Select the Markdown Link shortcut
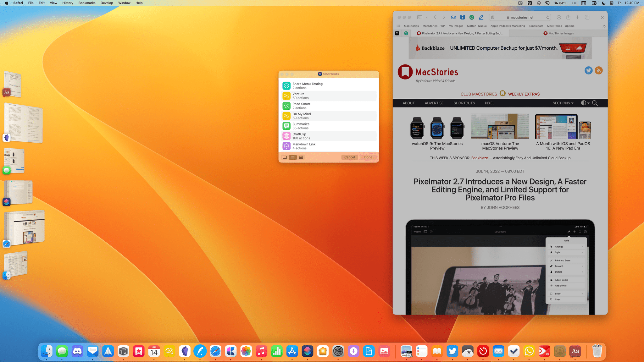Image resolution: width=644 pixels, height=362 pixels. coord(329,146)
